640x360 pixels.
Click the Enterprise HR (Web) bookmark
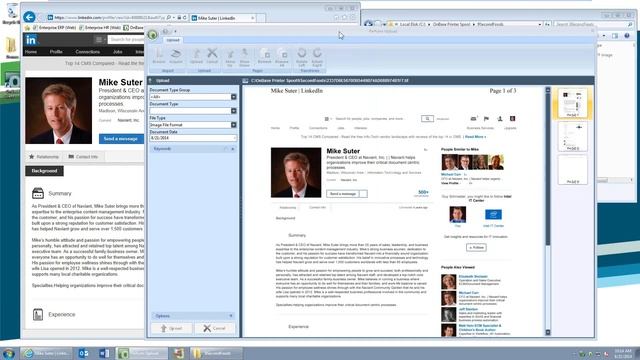pos(100,28)
